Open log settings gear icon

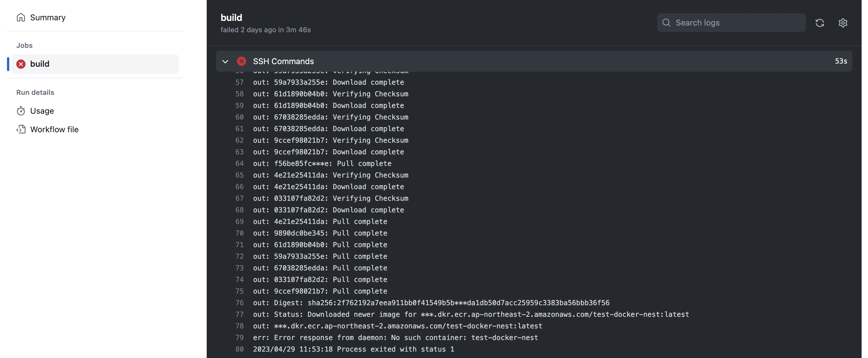843,23
